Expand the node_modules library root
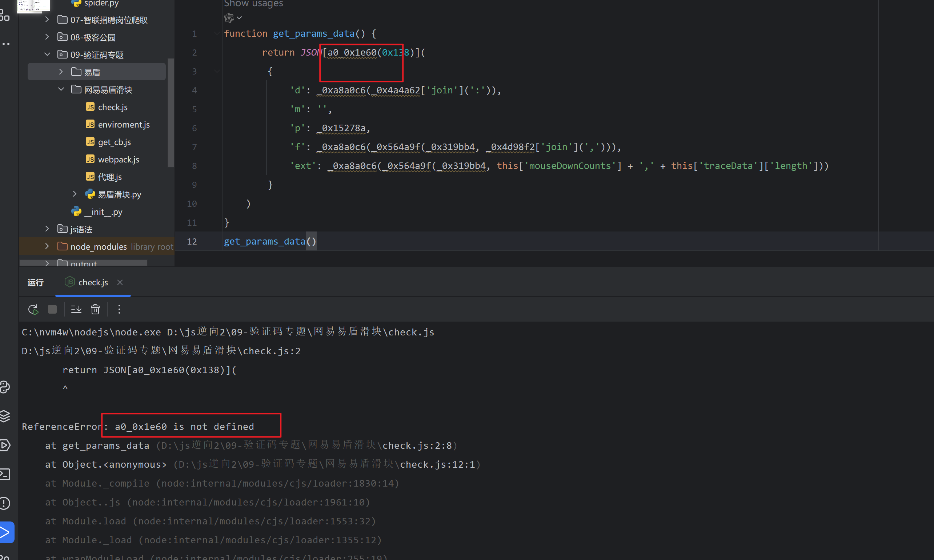The width and height of the screenshot is (934, 560). click(x=47, y=246)
